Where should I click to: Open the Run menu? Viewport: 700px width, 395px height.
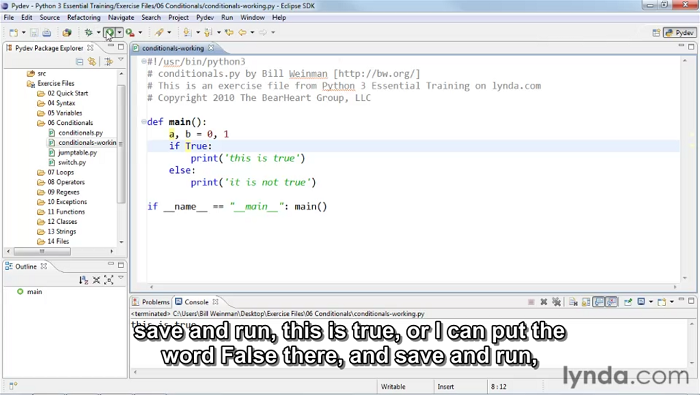(x=227, y=17)
